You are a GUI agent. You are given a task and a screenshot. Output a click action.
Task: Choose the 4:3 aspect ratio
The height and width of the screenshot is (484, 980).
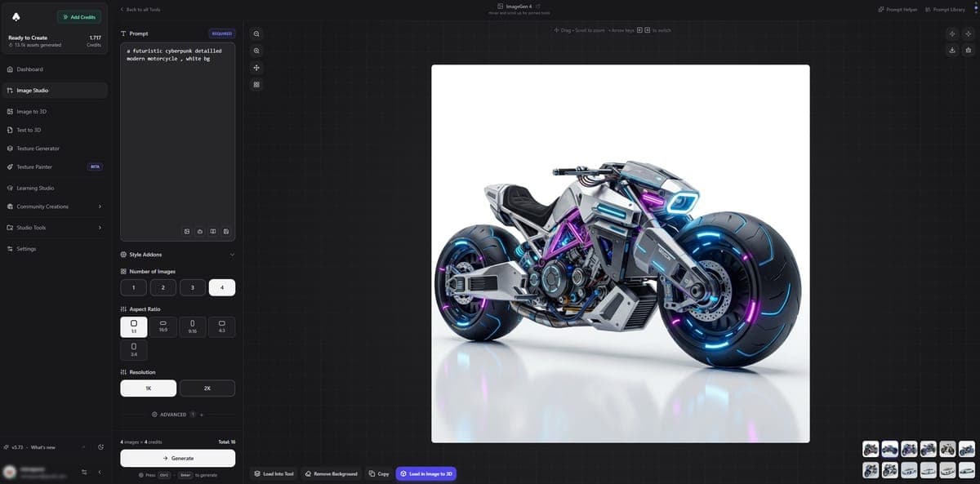[222, 326]
